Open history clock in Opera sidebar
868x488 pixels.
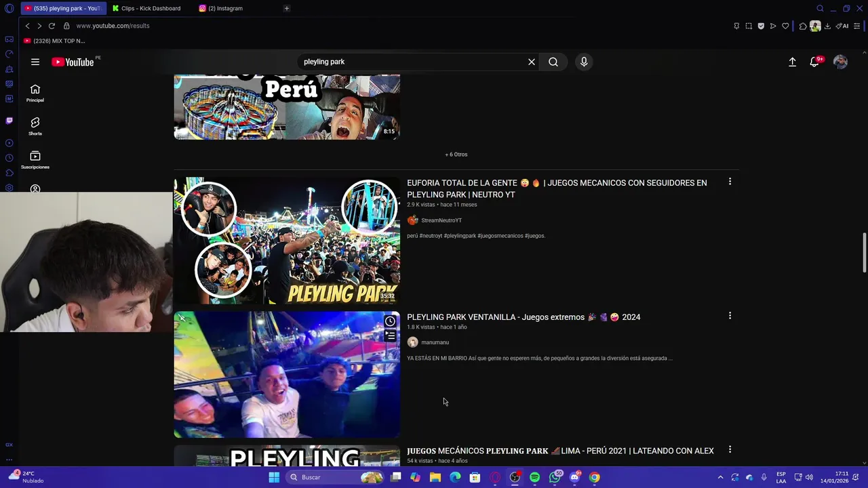pyautogui.click(x=9, y=158)
